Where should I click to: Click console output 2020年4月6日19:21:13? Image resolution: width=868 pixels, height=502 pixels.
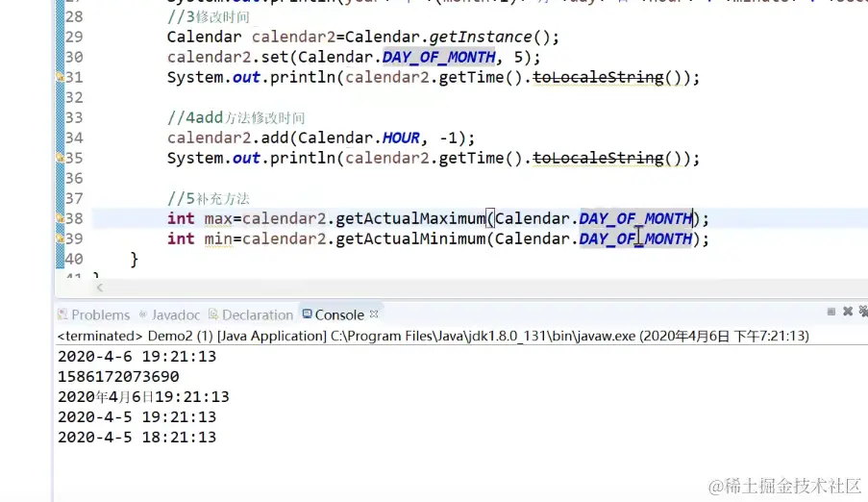pyautogui.click(x=143, y=397)
